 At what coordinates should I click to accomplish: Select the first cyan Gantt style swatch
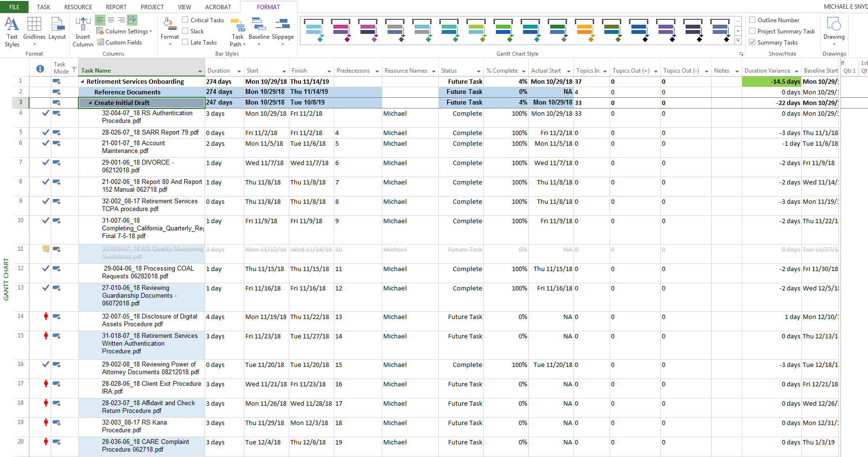click(x=314, y=30)
